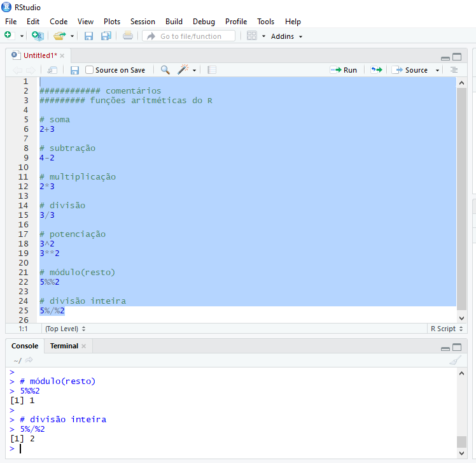
Task: Click the Code Tools magic wand icon
Action: coord(183,70)
